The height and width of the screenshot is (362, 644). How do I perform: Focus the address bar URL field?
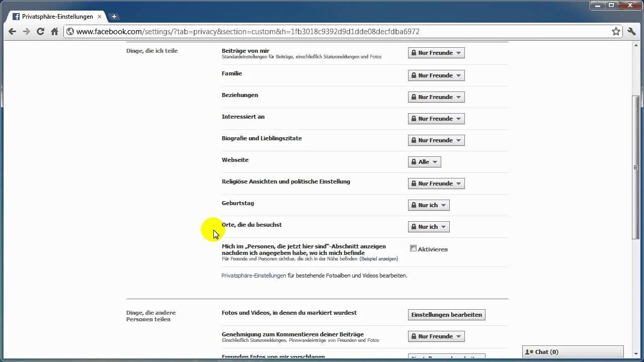click(x=342, y=31)
